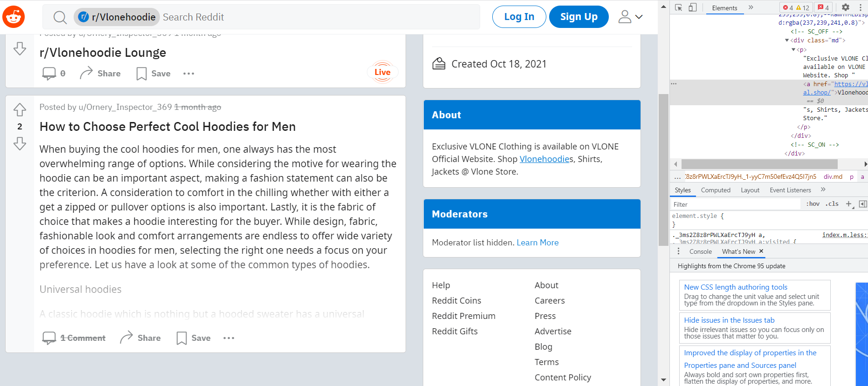Image resolution: width=868 pixels, height=386 pixels.
Task: Open the Careers footer link
Action: click(x=550, y=300)
